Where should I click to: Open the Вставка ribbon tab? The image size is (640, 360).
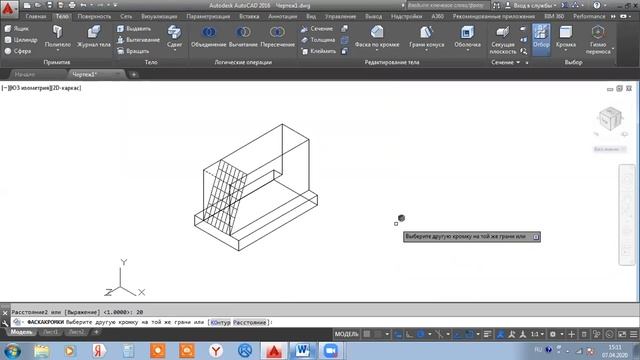249,16
